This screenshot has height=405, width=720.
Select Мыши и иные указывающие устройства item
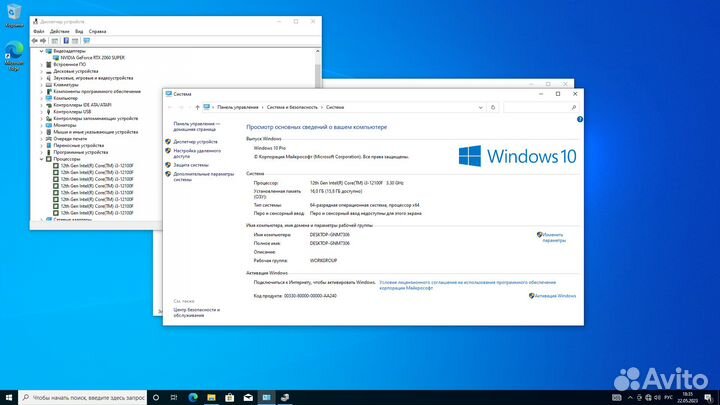pyautogui.click(x=96, y=132)
